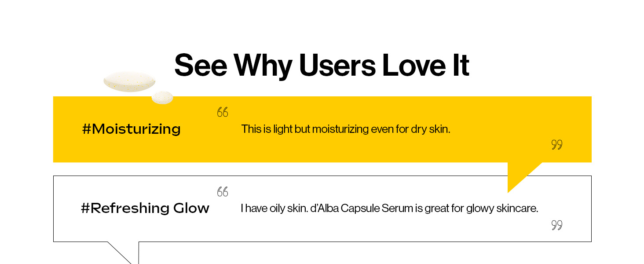Screen dimensions: 644x264
Task: Select the #Refreshing Glow hashtag
Action: pos(145,208)
